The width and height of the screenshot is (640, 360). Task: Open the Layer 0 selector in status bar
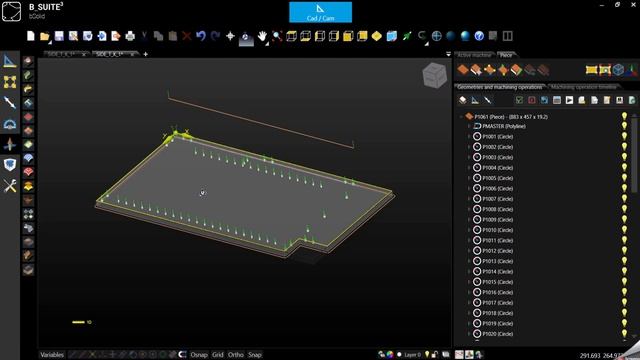[412, 354]
